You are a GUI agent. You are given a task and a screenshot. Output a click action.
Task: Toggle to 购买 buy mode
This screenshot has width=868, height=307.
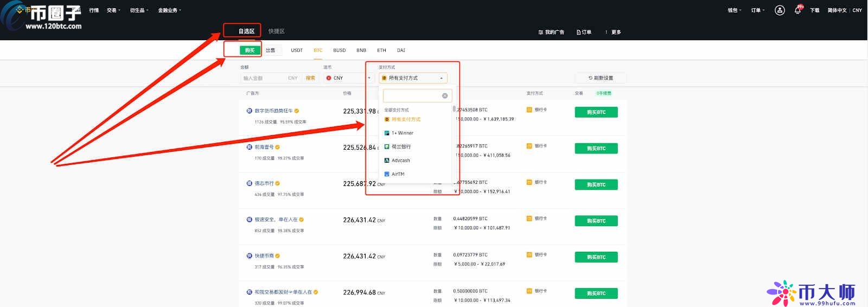[250, 50]
